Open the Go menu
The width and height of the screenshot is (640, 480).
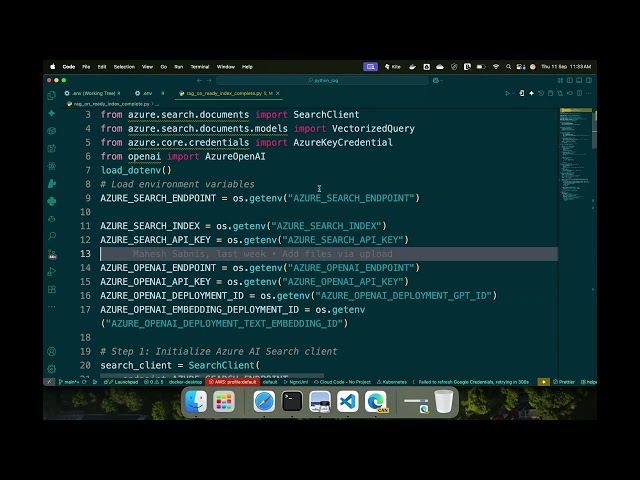(164, 67)
